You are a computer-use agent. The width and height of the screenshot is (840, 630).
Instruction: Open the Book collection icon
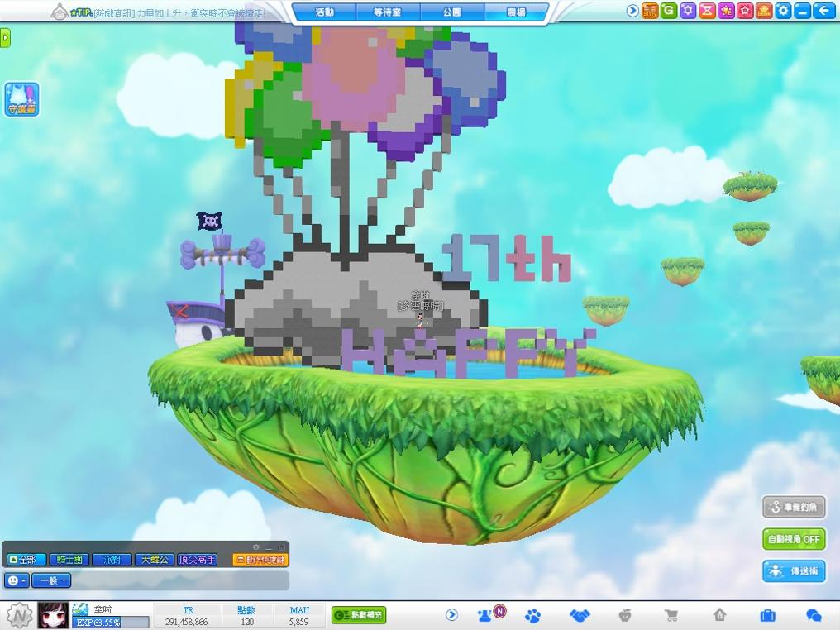[x=764, y=11]
